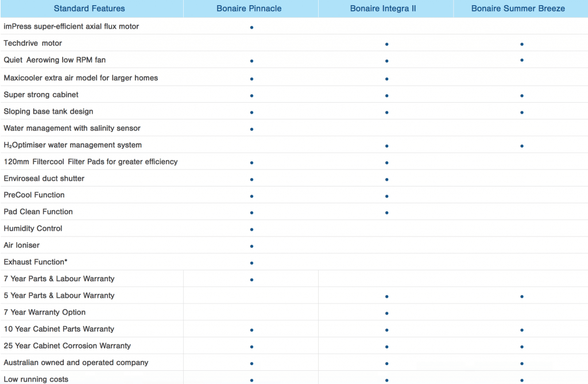Click Pinnacle dot for salinity sensor row

coord(252,129)
